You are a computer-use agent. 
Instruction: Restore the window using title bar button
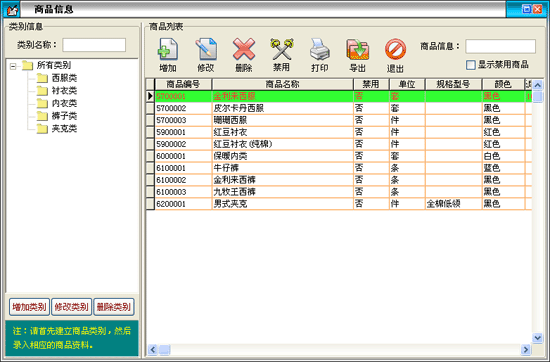point(526,9)
